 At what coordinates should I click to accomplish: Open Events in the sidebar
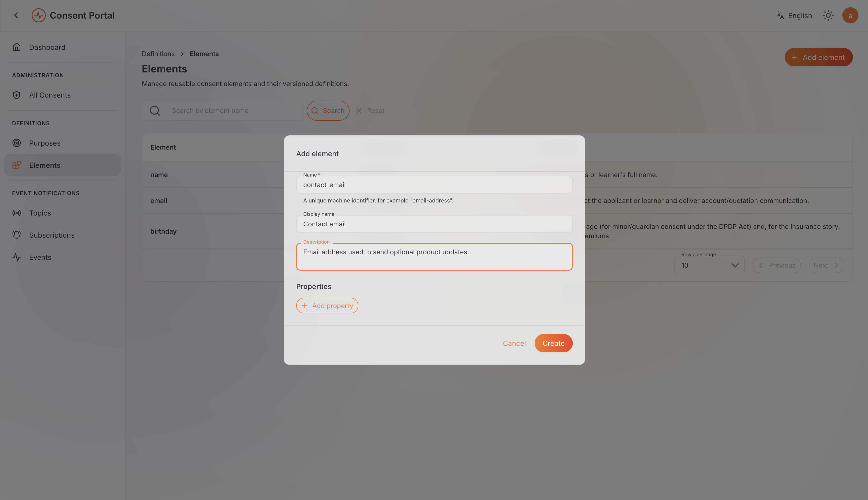click(62, 257)
